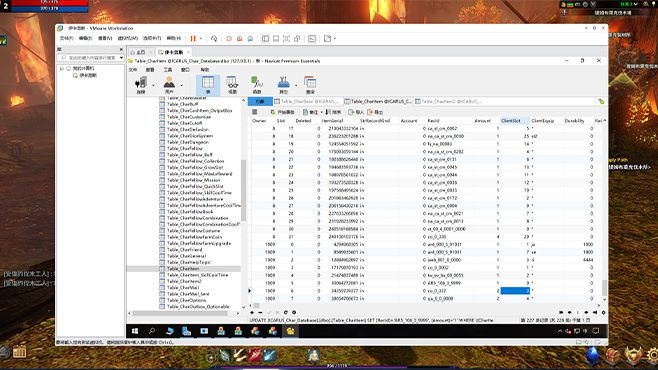Open the Functions f(x) icon

(257, 85)
